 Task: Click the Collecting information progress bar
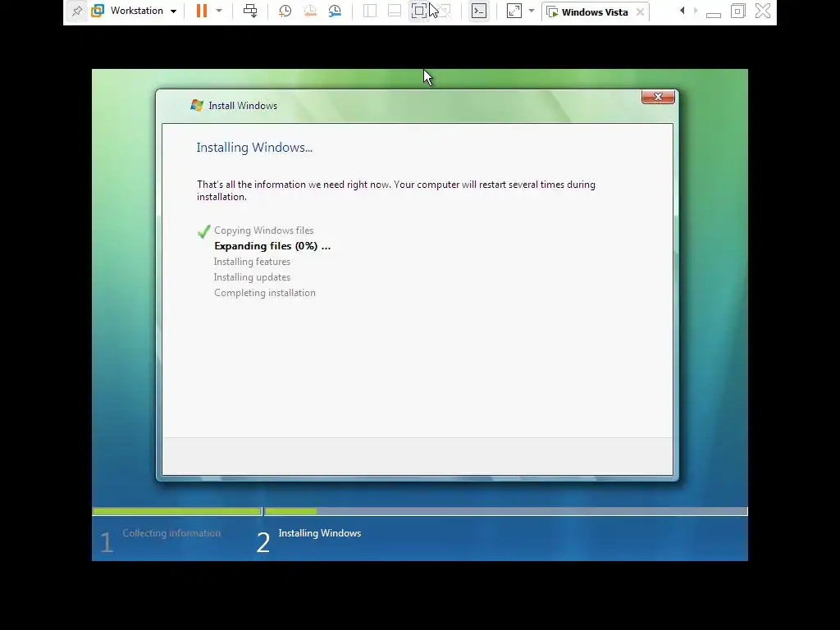pyautogui.click(x=177, y=512)
